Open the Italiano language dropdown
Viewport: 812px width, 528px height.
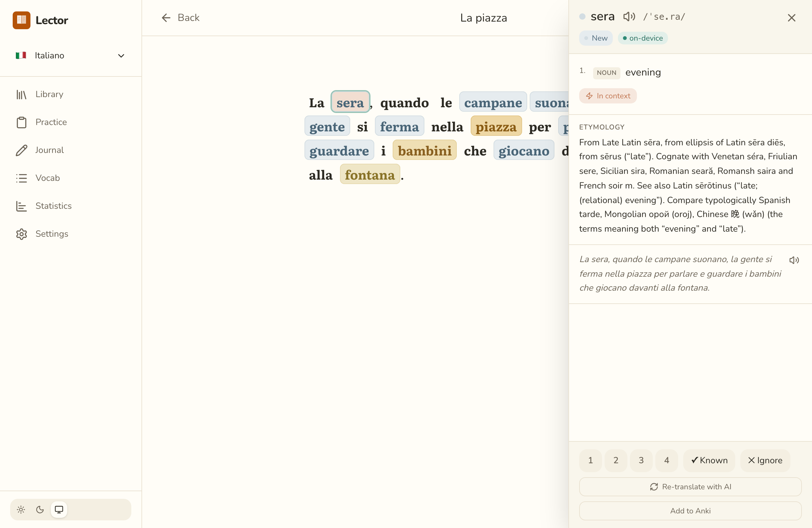coord(70,56)
